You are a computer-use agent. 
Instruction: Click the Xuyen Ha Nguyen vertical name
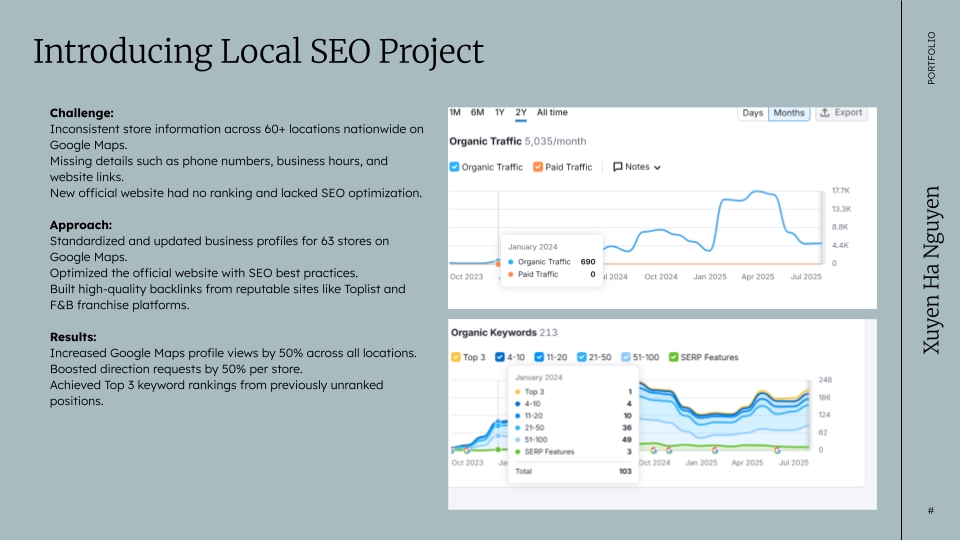pos(931,270)
